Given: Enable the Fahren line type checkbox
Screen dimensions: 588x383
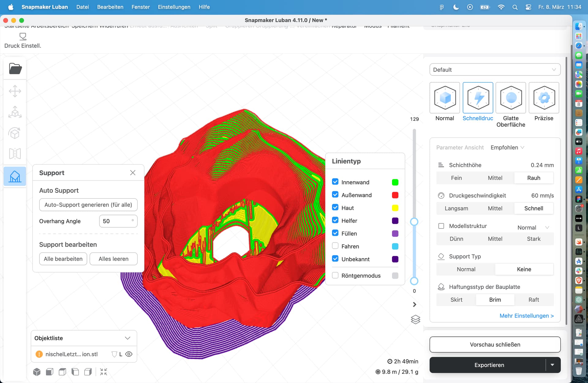Looking at the screenshot, I should pos(335,246).
